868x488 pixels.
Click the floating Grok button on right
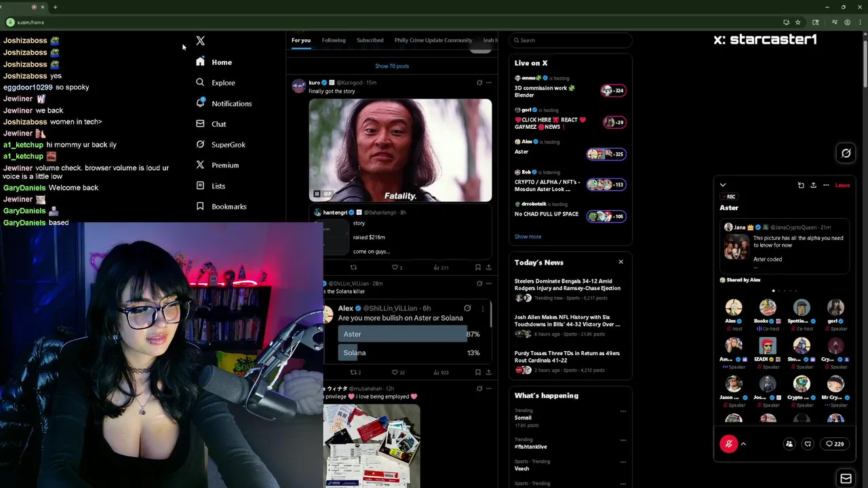coord(846,153)
